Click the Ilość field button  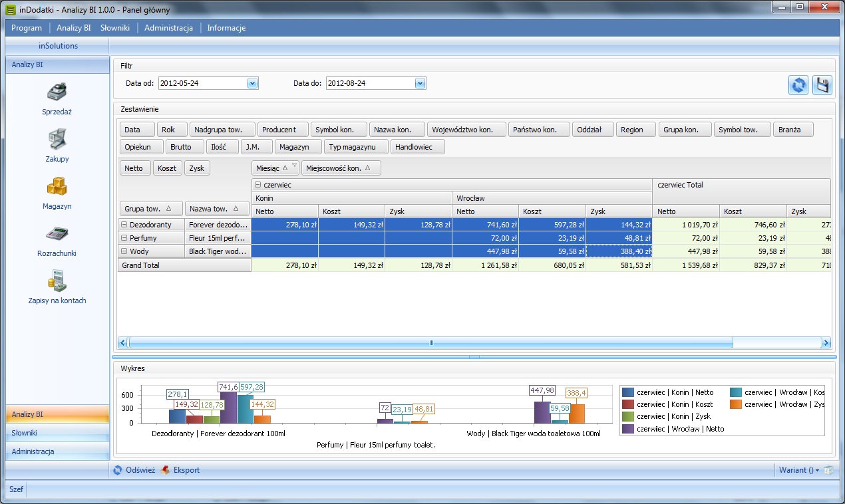pyautogui.click(x=222, y=147)
